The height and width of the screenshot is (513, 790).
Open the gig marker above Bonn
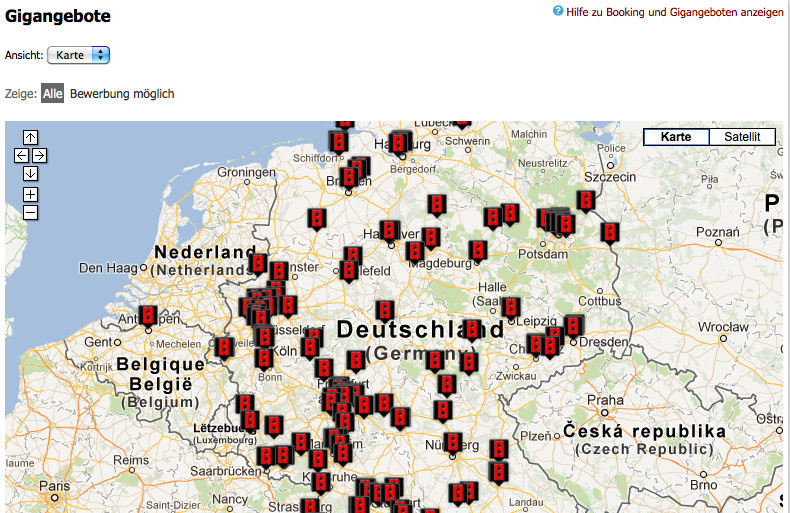264,360
